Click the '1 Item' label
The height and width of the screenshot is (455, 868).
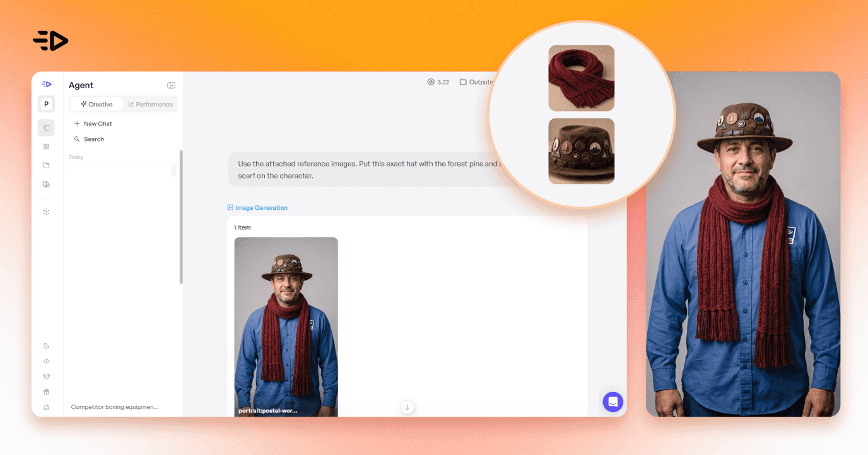(242, 227)
